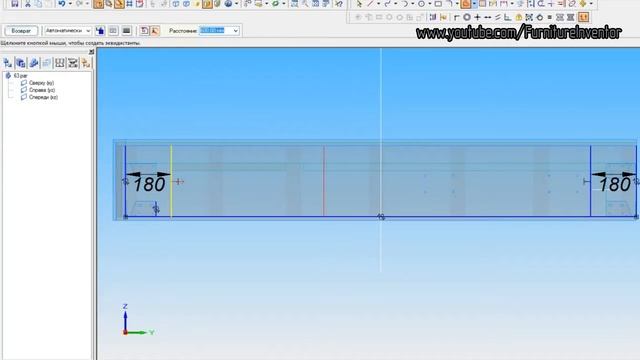Select the yellow vertical sketch line
This screenshot has width=640, height=360.
coord(171,181)
